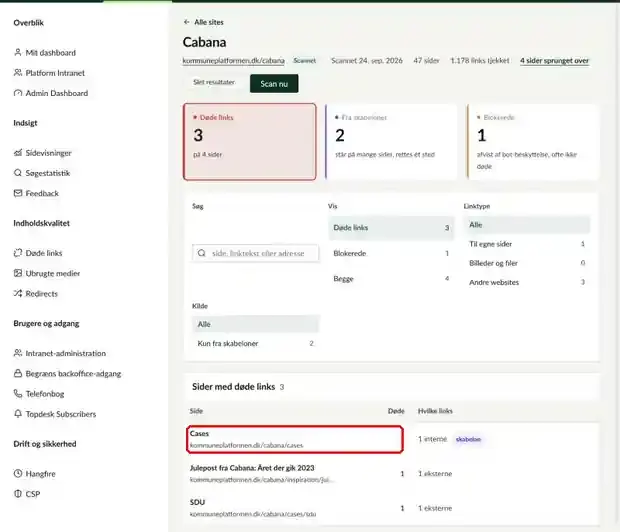
Task: Open Julepost fra Cabana: Året der gik 2023
Action: [x=252, y=468]
